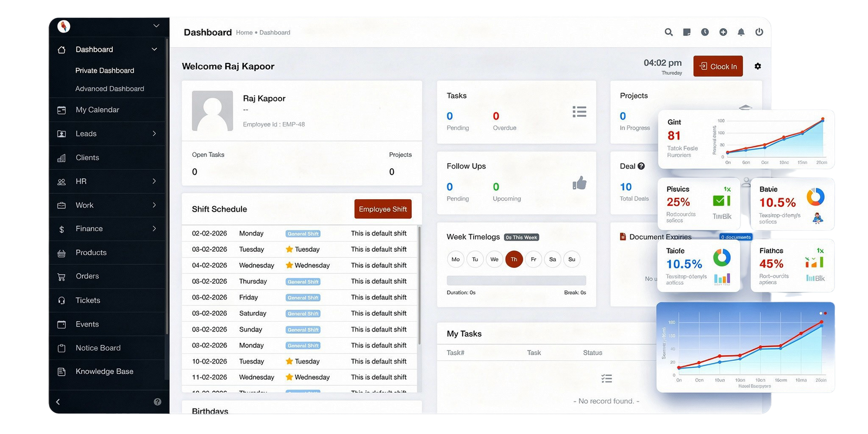Collapse the sidebar with the left arrow
The image size is (868, 434).
pyautogui.click(x=58, y=402)
